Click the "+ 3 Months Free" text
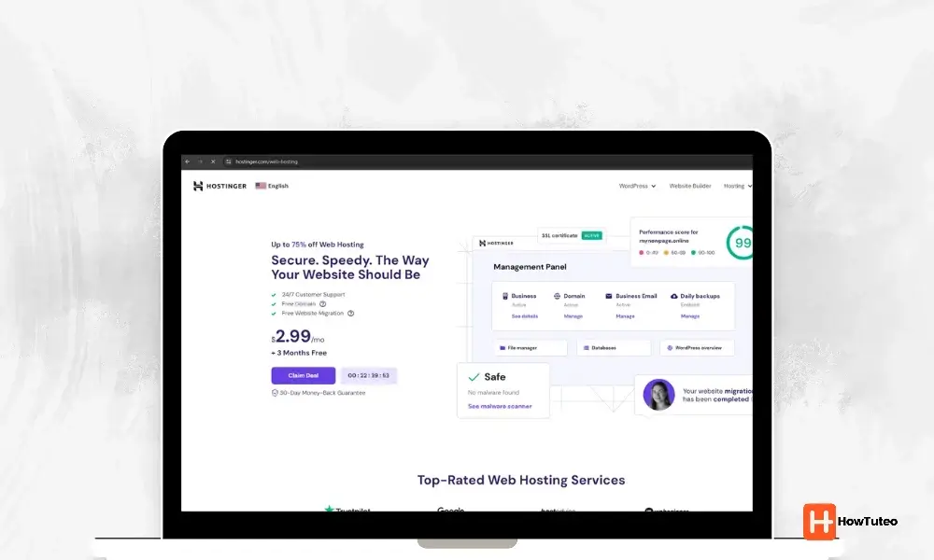This screenshot has height=560, width=934. coord(299,353)
